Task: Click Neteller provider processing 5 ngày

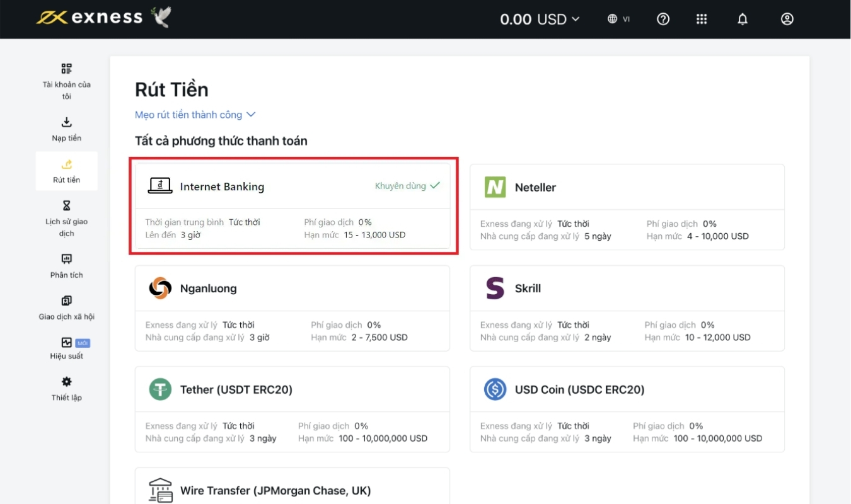Action: [546, 236]
